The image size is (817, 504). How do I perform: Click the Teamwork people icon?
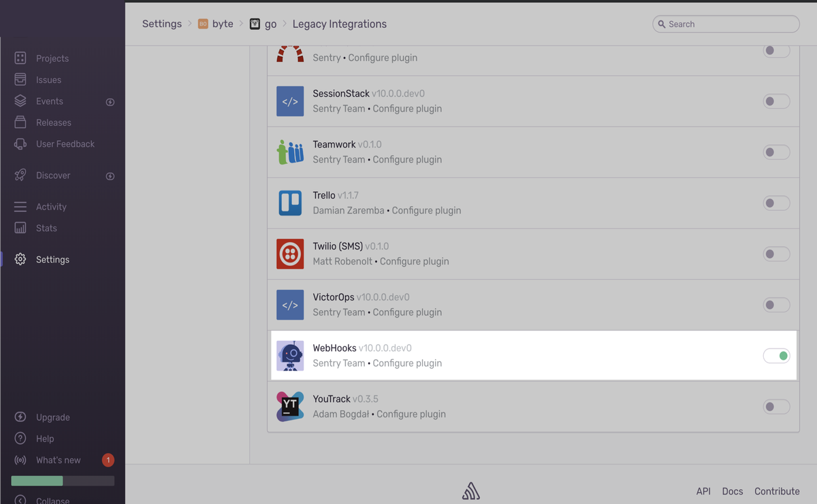[290, 152]
